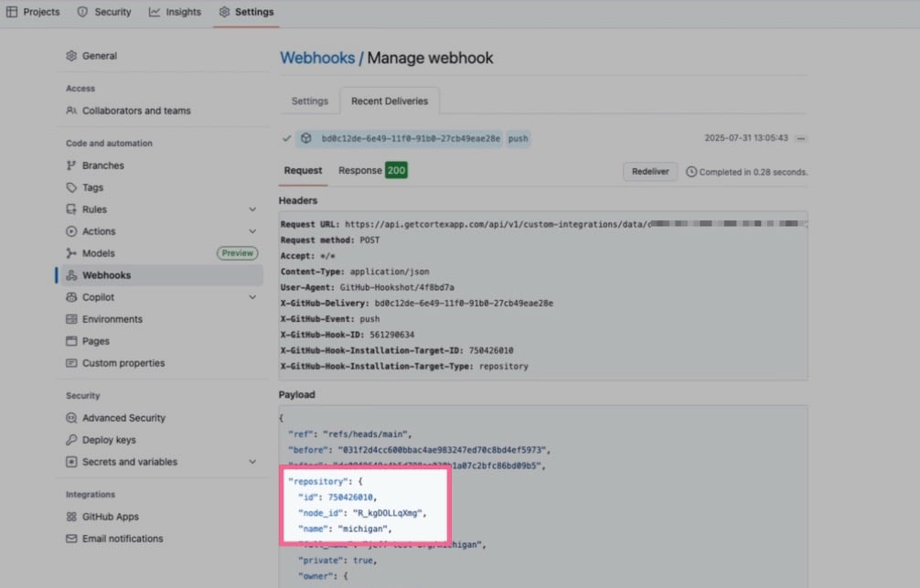Open the Insights tab
The width and height of the screenshot is (920, 588).
click(175, 12)
